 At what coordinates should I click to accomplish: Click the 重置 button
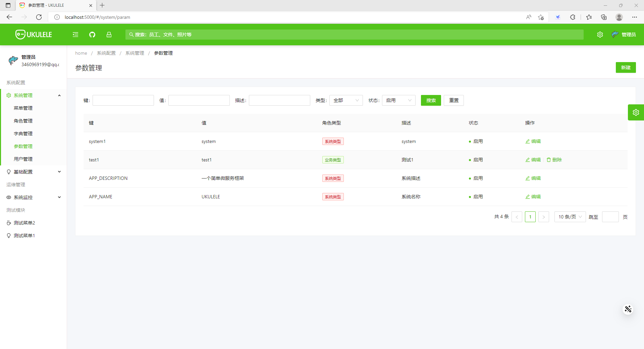(x=454, y=100)
